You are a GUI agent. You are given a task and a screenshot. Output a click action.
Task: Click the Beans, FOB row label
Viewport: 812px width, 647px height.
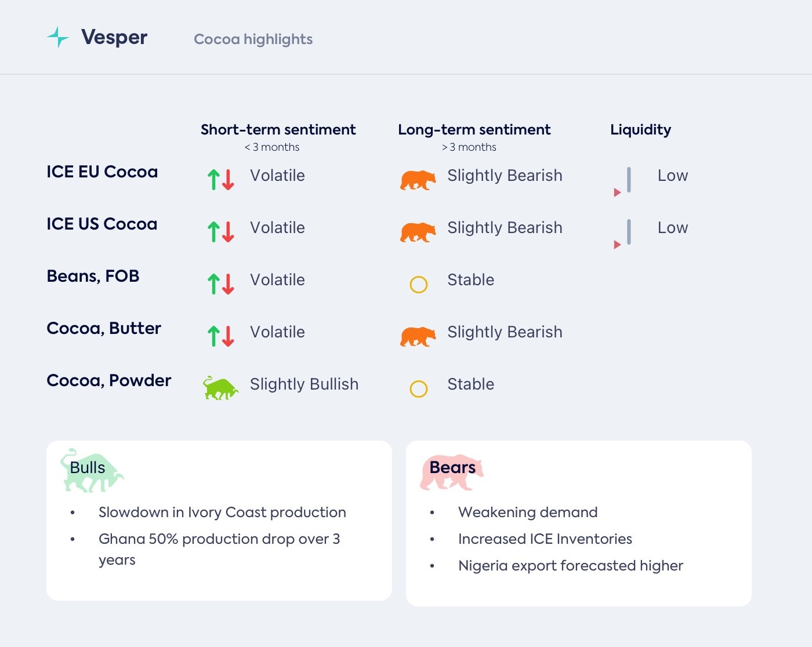click(x=93, y=277)
